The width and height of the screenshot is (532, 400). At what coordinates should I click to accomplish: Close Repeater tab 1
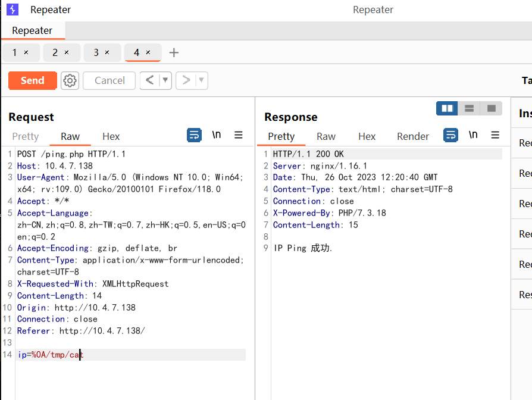pyautogui.click(x=26, y=52)
